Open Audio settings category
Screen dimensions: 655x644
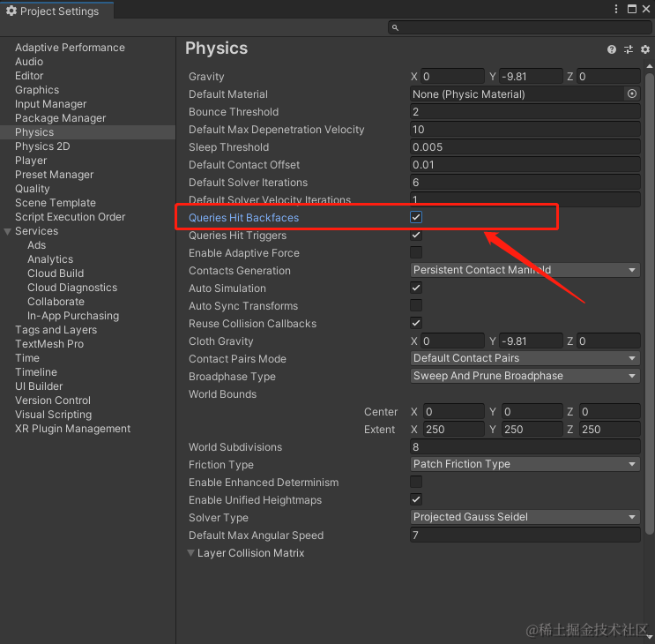click(x=29, y=62)
